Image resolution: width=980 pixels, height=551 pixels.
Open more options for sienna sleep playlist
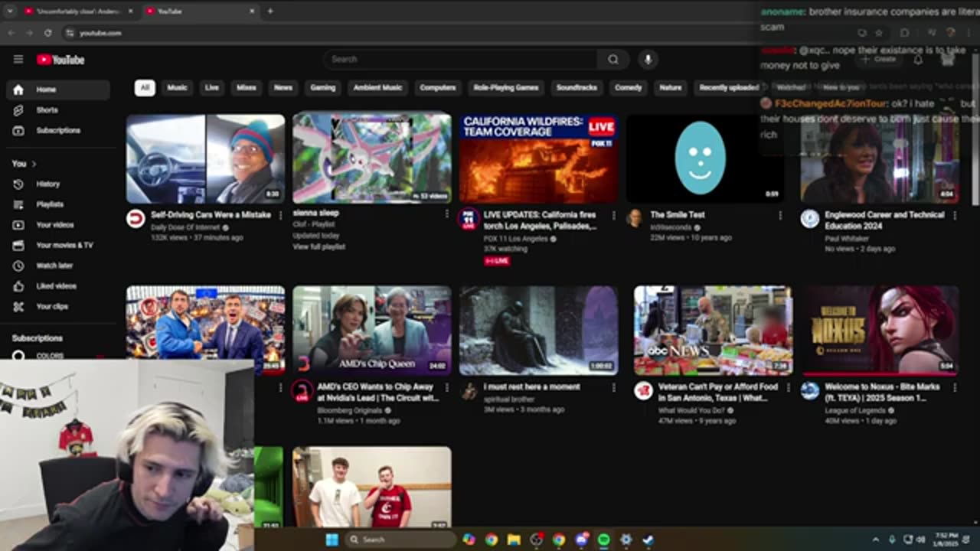447,214
